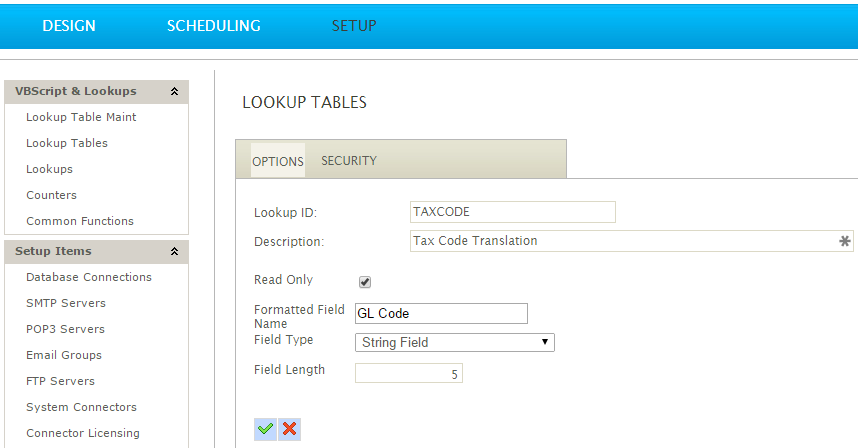Image resolution: width=858 pixels, height=448 pixels.
Task: Collapse the VBScript & Lookups panel
Action: coord(174,91)
